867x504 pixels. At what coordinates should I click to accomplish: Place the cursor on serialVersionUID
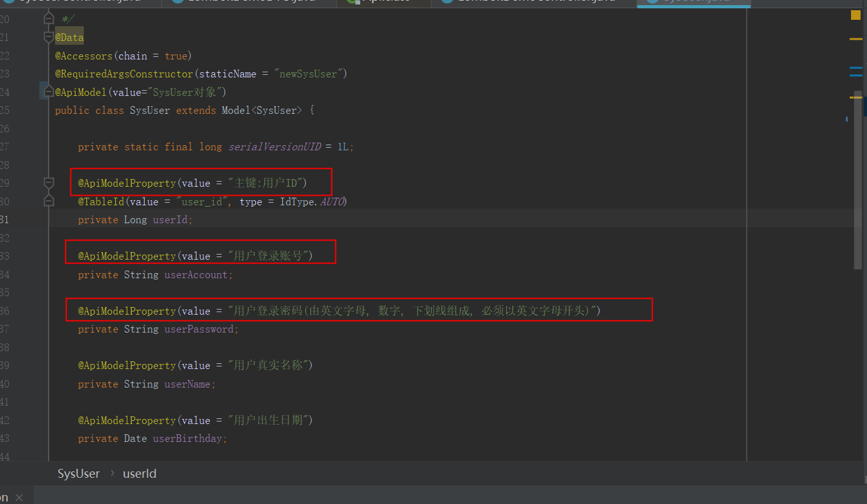274,147
